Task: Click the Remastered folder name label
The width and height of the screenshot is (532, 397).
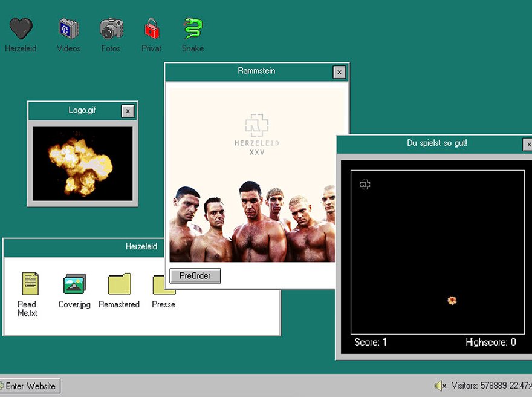Action: click(119, 304)
